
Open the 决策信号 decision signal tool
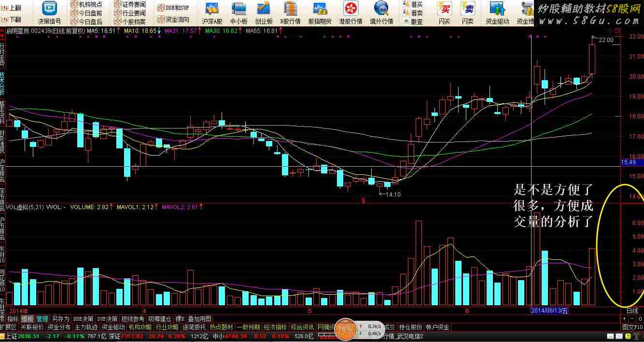(x=49, y=13)
